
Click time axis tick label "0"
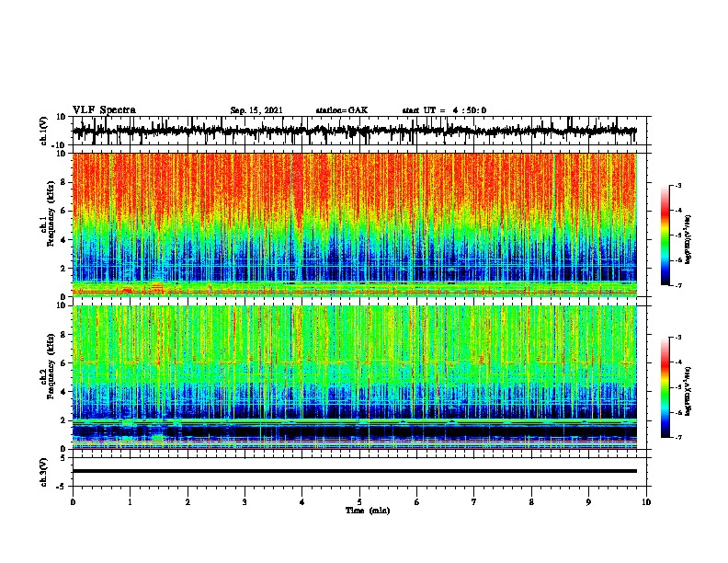73,502
